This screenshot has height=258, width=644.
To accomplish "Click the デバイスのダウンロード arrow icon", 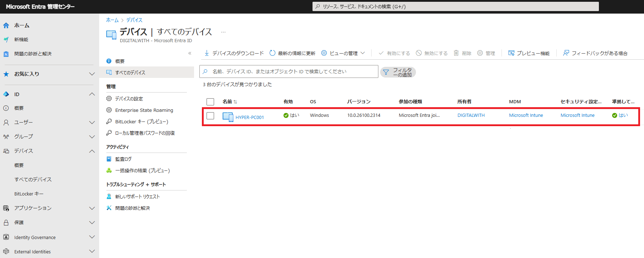I will 207,53.
